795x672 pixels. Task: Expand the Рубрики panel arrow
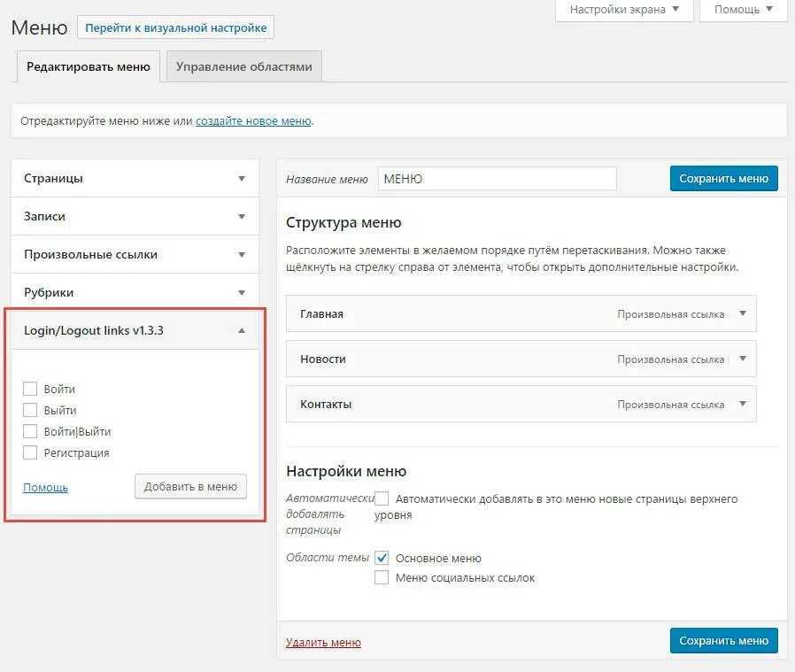(x=242, y=292)
